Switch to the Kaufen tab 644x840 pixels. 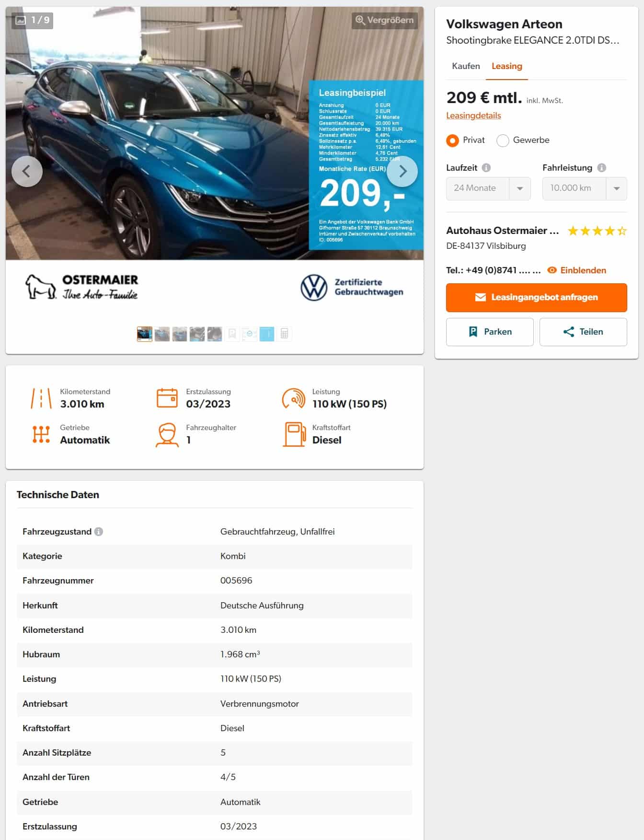466,66
